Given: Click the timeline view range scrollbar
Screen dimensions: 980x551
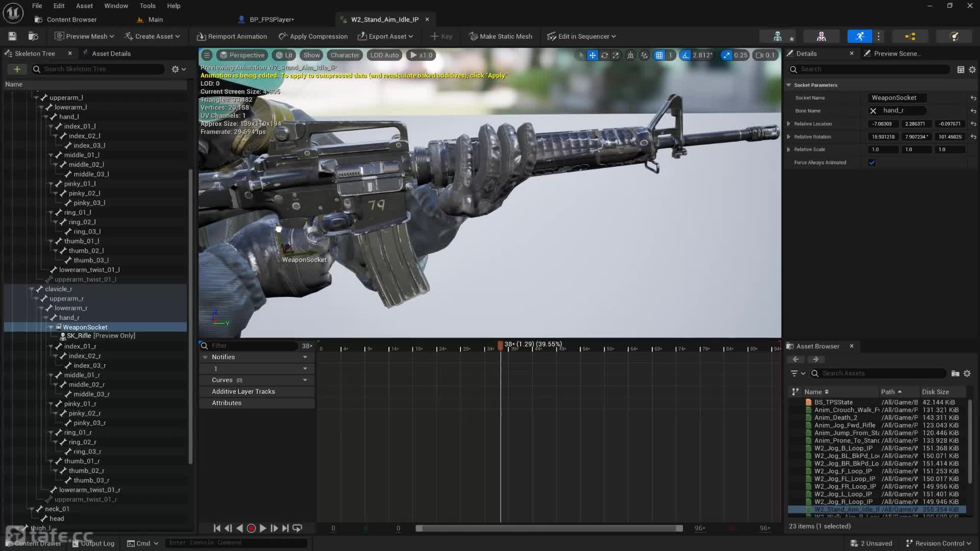Looking at the screenshot, I should pyautogui.click(x=549, y=528).
